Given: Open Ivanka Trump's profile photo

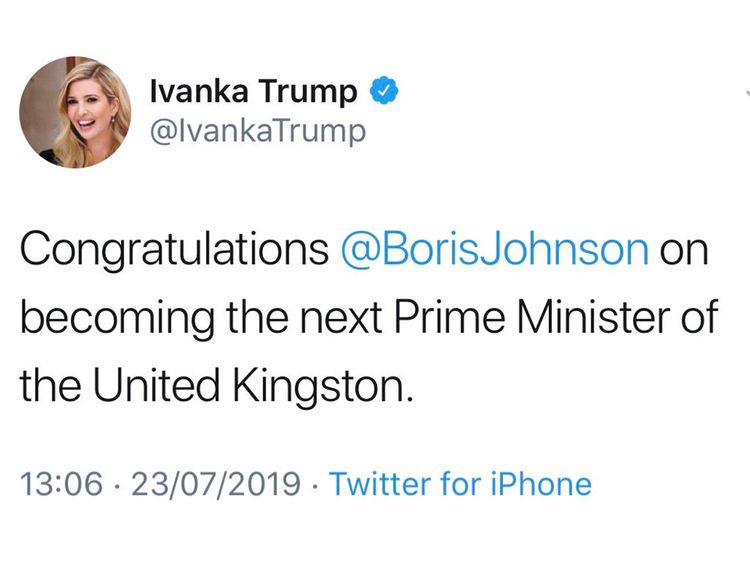Looking at the screenshot, I should (x=75, y=112).
